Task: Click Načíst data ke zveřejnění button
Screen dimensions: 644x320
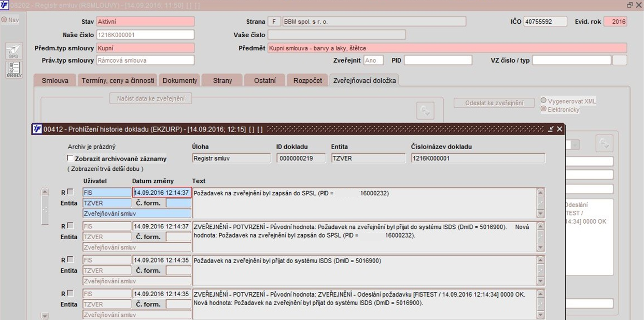Action: pyautogui.click(x=150, y=98)
